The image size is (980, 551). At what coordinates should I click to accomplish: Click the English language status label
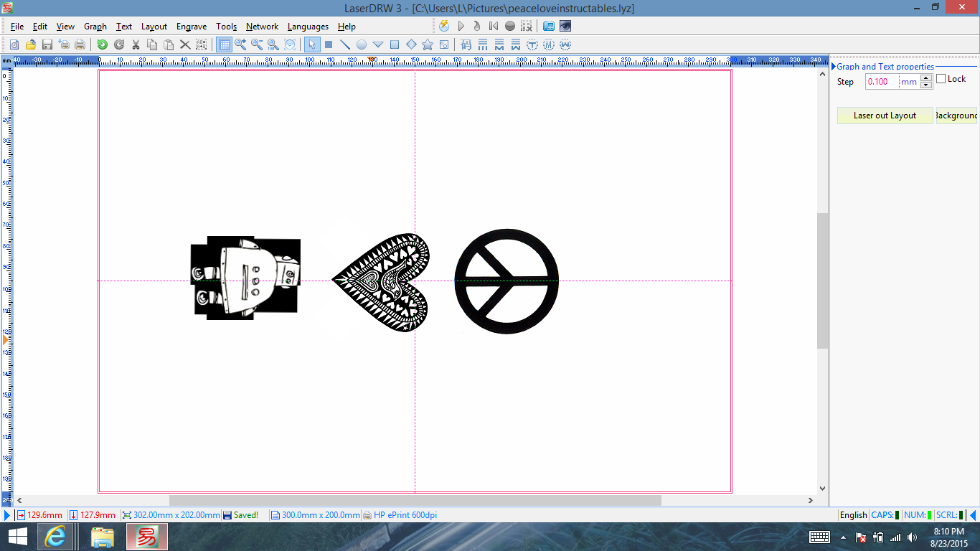(x=853, y=515)
